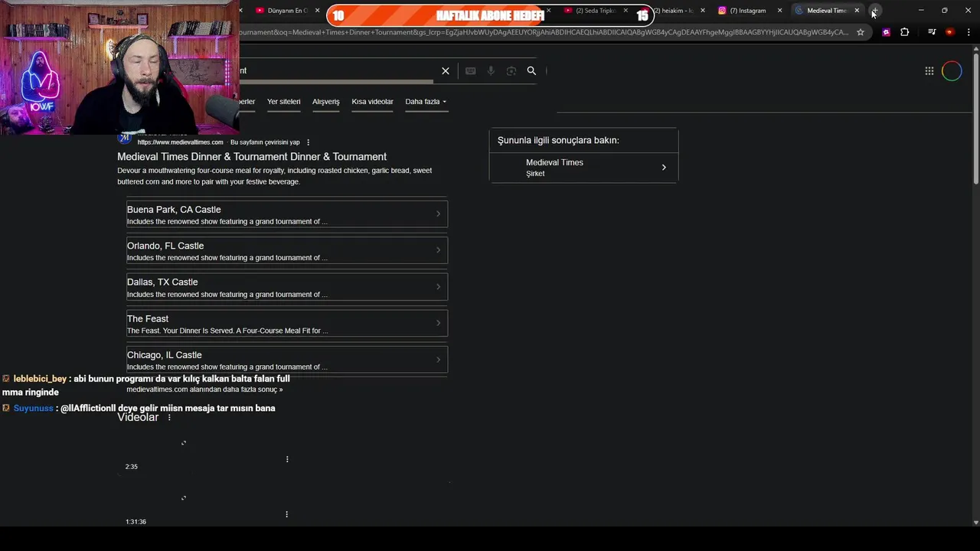Start voice search with microphone icon
The image size is (980, 551).
click(x=491, y=70)
